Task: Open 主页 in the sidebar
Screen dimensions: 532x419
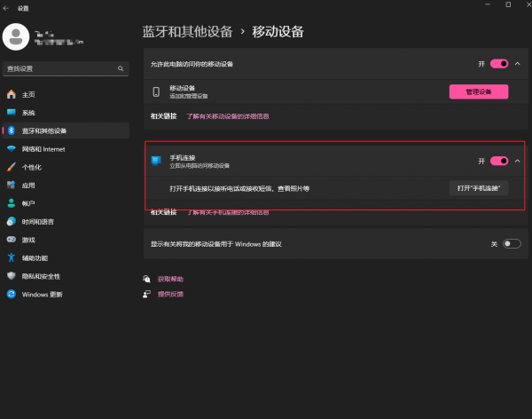Action: point(66,94)
